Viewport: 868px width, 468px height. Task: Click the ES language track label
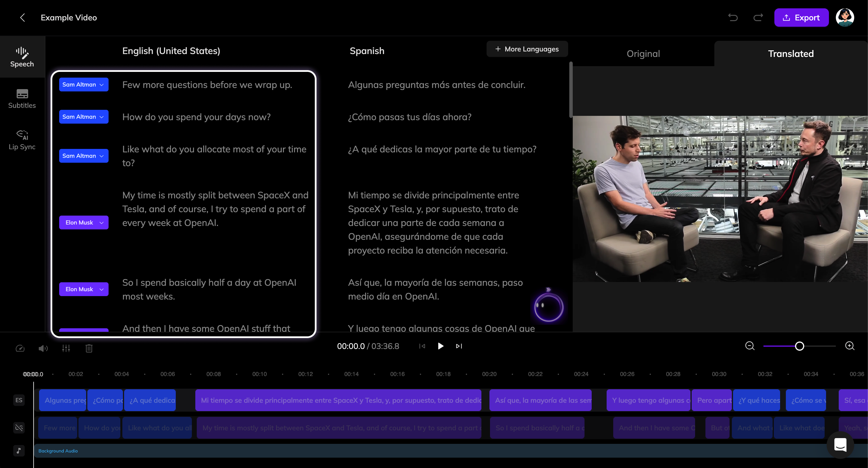19,400
